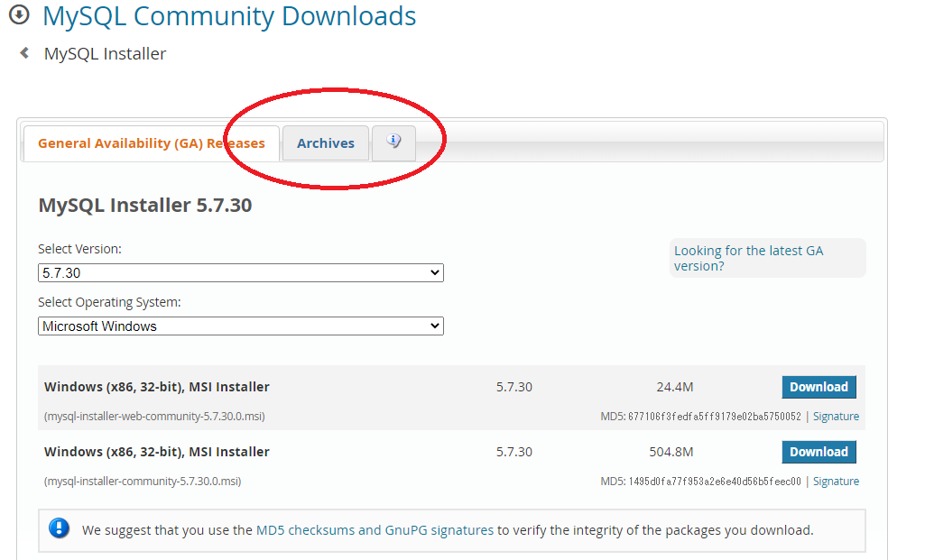Open Signature link for the 504.8M installer

tap(836, 481)
